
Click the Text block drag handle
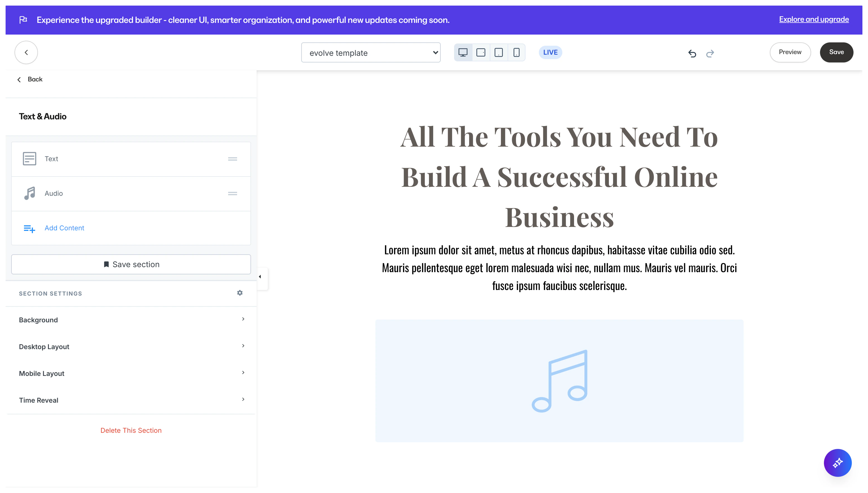click(x=232, y=159)
